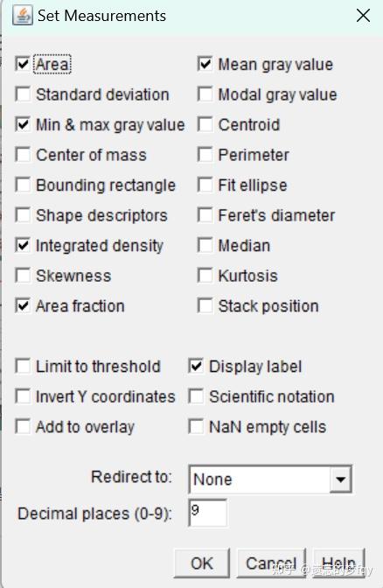Click the Decimal places input field

tap(207, 513)
